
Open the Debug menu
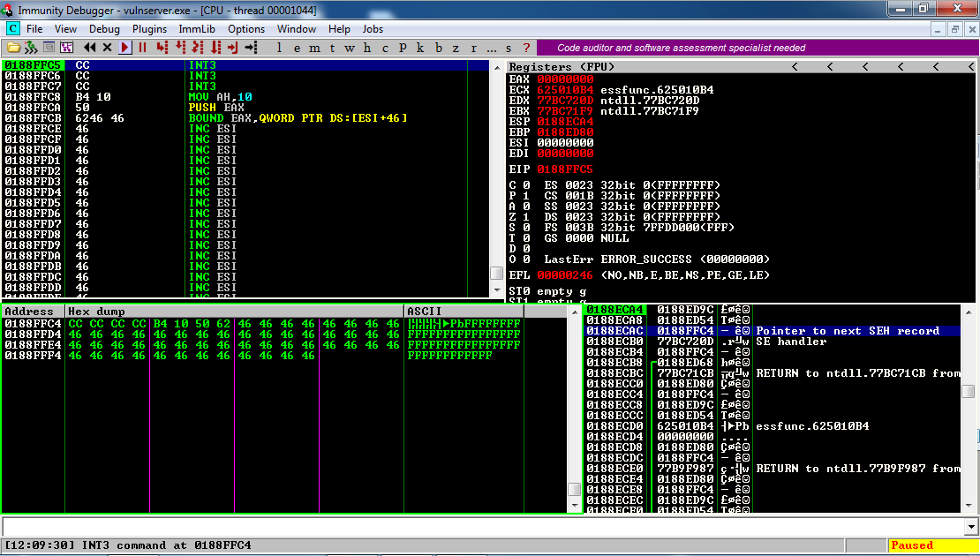[x=104, y=29]
